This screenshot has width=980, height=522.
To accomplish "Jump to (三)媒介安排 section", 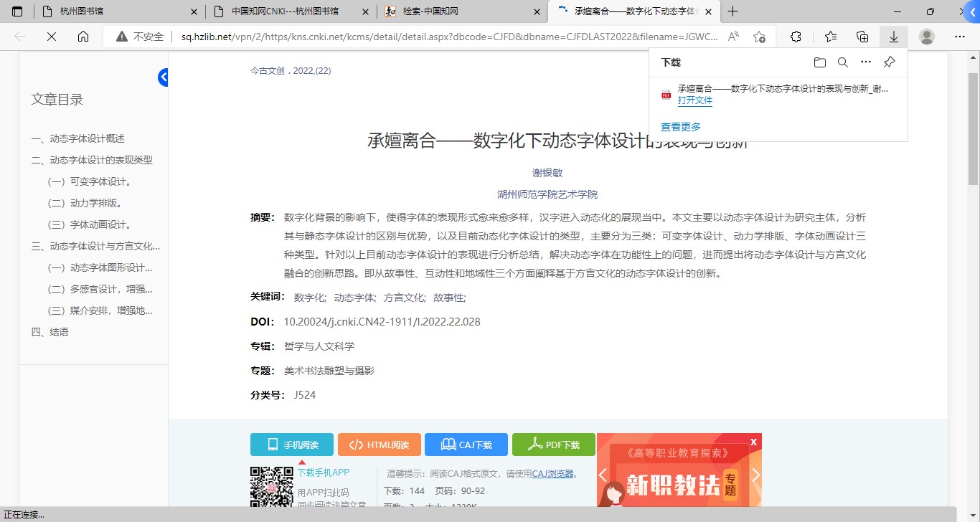I will (x=100, y=310).
